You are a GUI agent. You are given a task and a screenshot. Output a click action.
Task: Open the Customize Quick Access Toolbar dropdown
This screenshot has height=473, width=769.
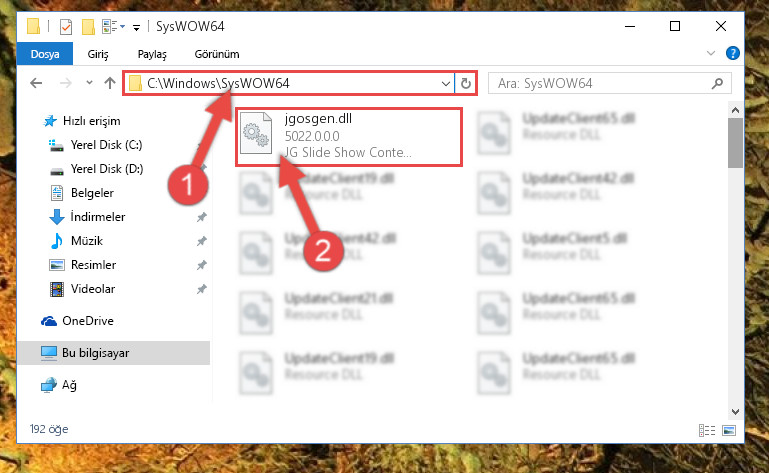[136, 27]
